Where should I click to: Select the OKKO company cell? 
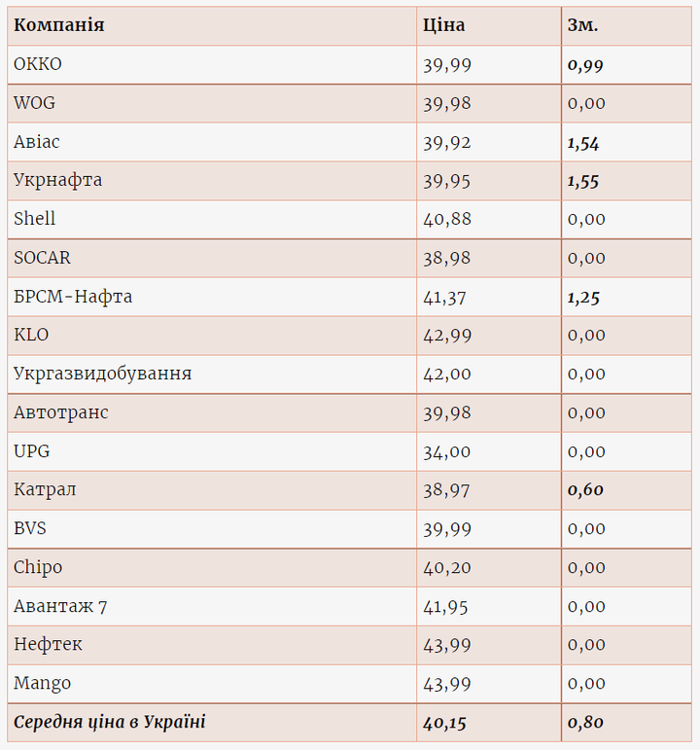(x=38, y=64)
